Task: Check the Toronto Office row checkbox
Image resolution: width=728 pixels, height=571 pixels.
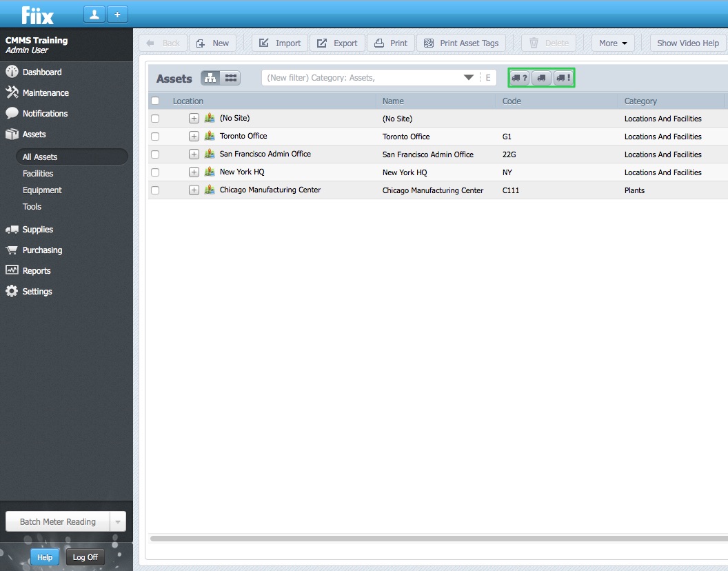Action: click(155, 137)
